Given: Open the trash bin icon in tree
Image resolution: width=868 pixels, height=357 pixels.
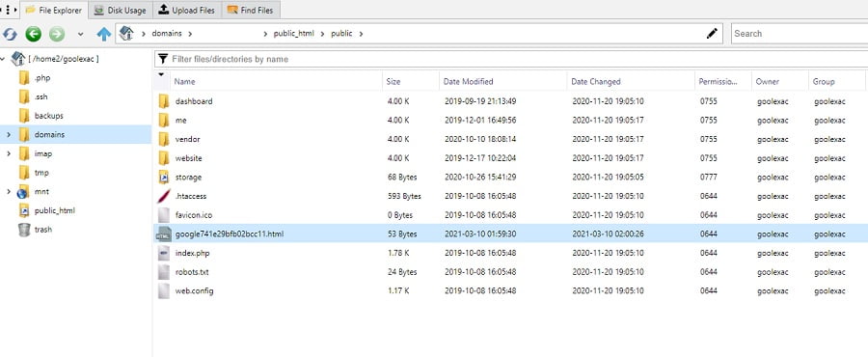Looking at the screenshot, I should point(24,229).
